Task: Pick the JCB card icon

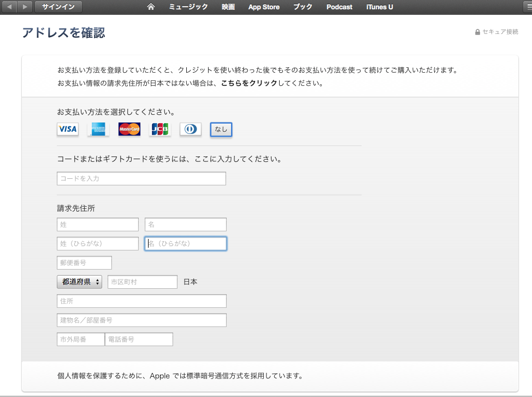Action: [x=160, y=129]
